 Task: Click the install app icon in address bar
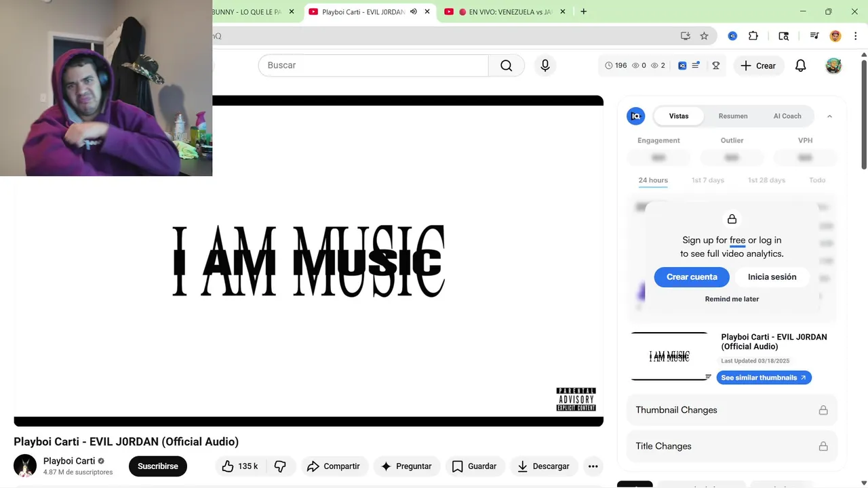click(686, 36)
